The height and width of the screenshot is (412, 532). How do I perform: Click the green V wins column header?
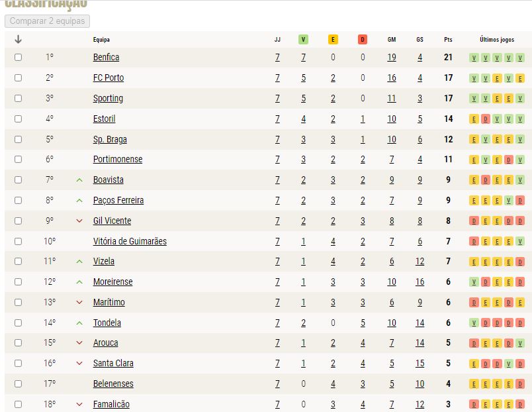click(303, 39)
